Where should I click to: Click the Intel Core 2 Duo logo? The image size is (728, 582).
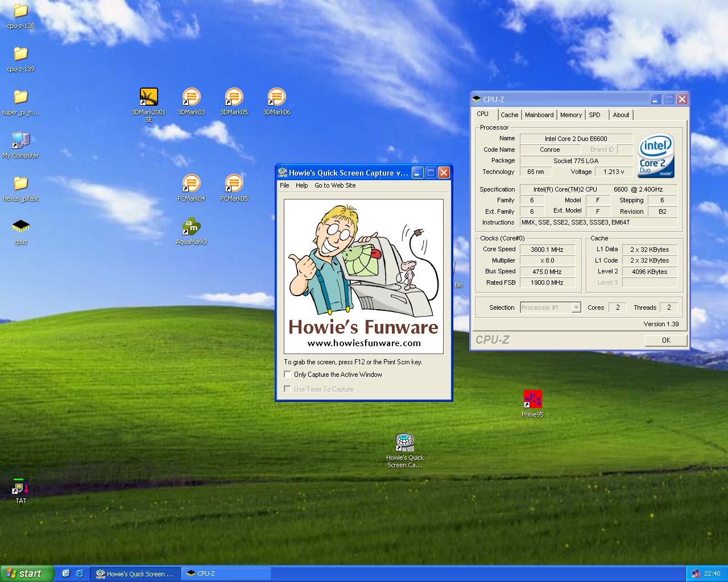point(656,156)
